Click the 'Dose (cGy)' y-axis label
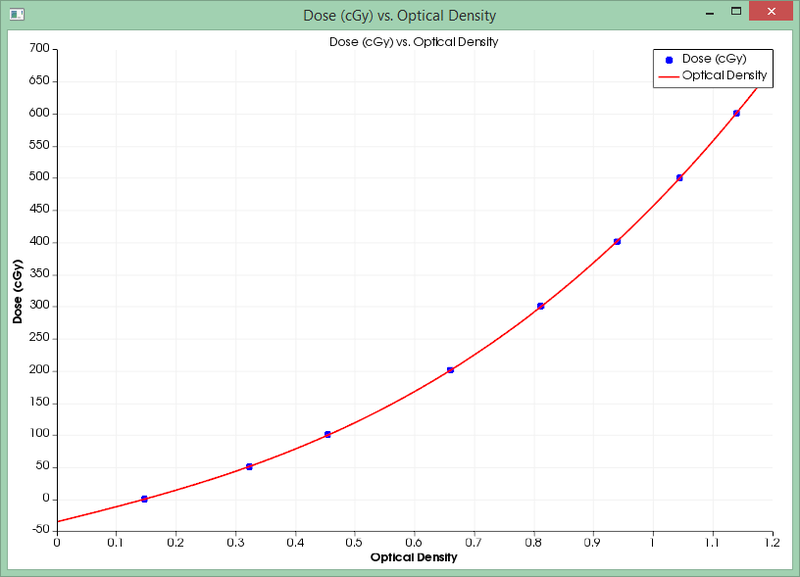Image resolution: width=800 pixels, height=577 pixels. pyautogui.click(x=17, y=290)
